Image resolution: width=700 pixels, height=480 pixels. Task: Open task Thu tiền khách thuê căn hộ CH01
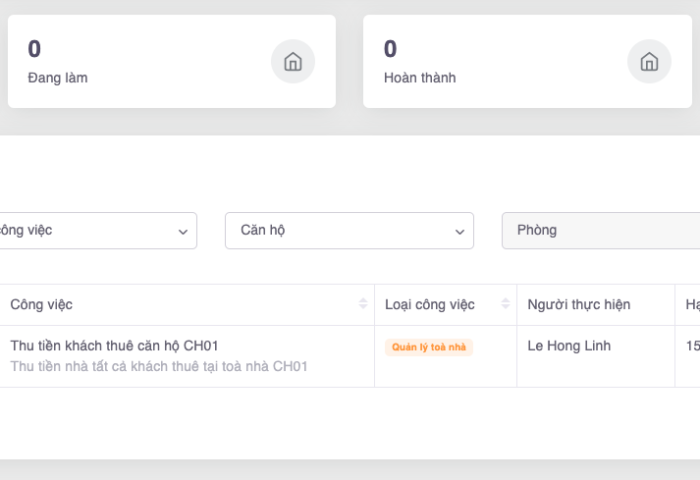[x=114, y=345]
